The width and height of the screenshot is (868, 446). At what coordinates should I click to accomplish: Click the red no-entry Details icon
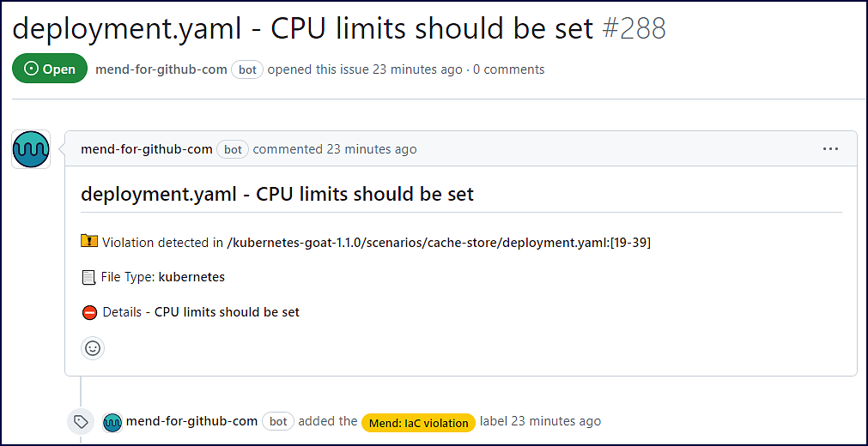coord(89,312)
